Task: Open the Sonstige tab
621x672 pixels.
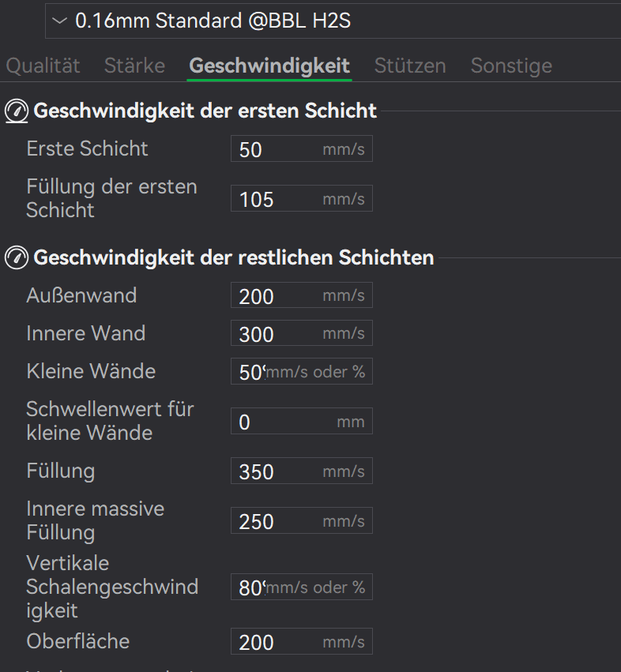Action: coord(511,66)
